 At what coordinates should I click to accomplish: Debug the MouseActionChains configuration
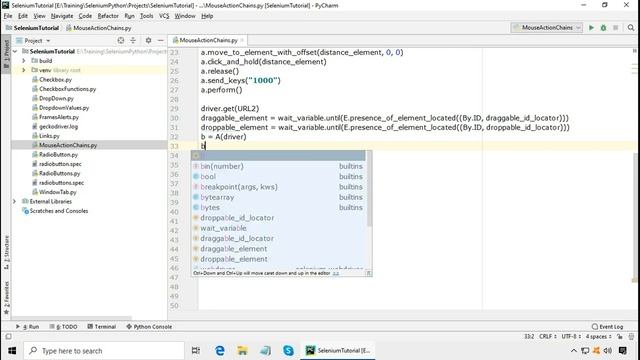tap(603, 28)
